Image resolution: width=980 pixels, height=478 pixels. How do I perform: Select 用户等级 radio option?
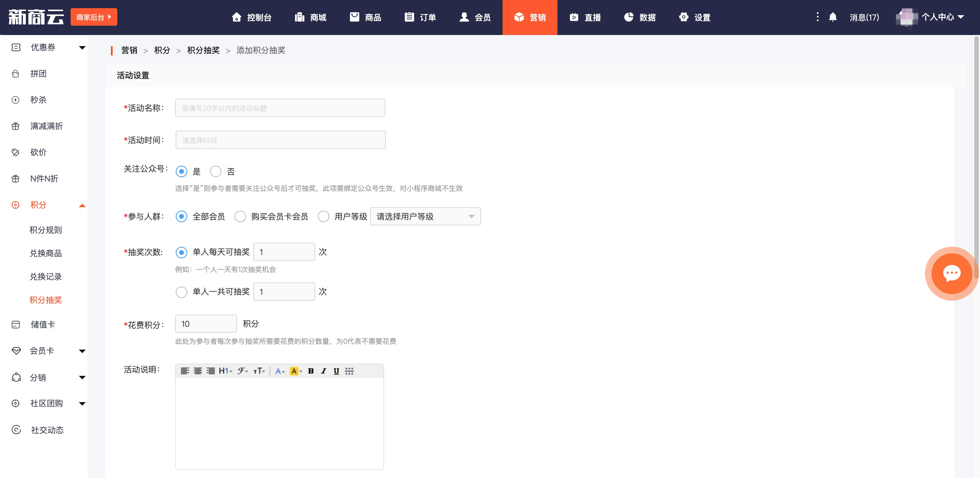(x=323, y=216)
